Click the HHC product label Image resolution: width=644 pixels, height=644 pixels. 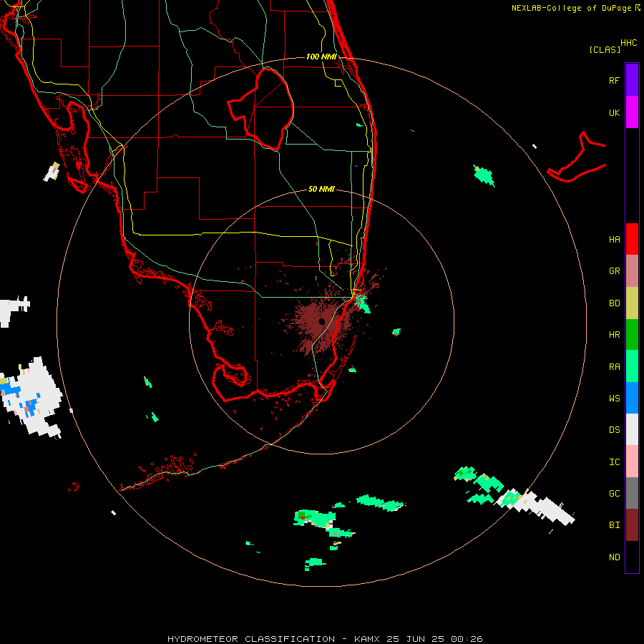(628, 43)
